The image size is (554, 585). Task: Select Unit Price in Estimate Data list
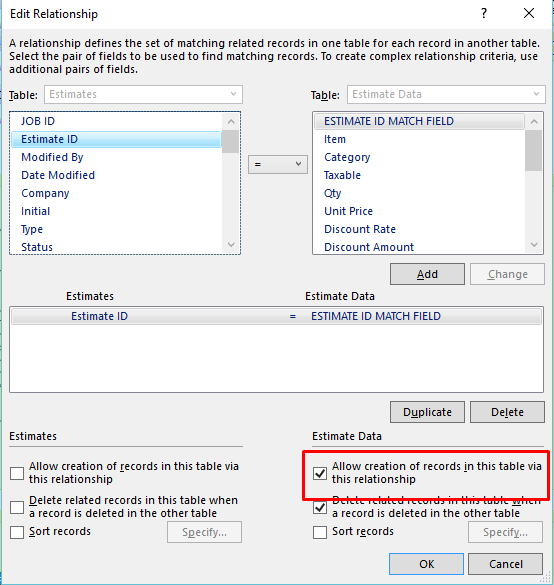tap(348, 211)
